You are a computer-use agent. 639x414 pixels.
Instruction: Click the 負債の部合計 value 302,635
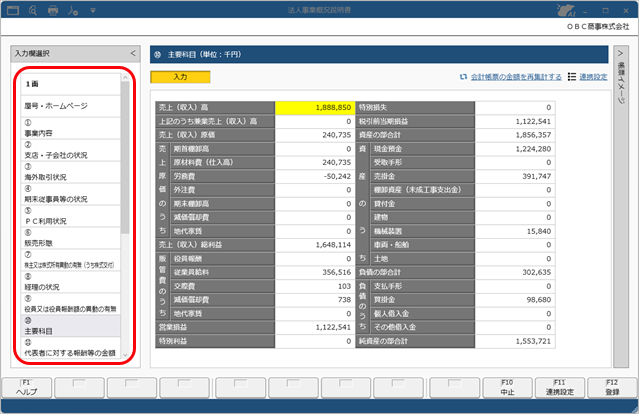tap(515, 272)
